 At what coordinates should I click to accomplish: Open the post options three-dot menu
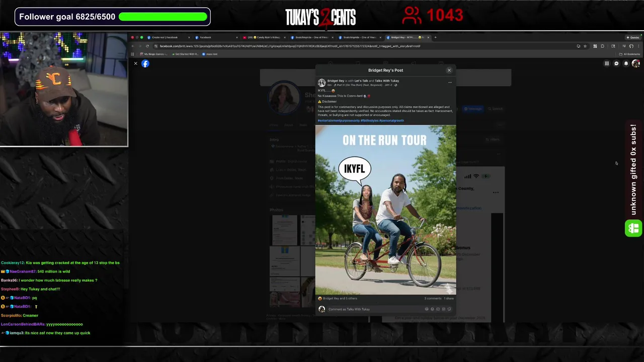(450, 82)
